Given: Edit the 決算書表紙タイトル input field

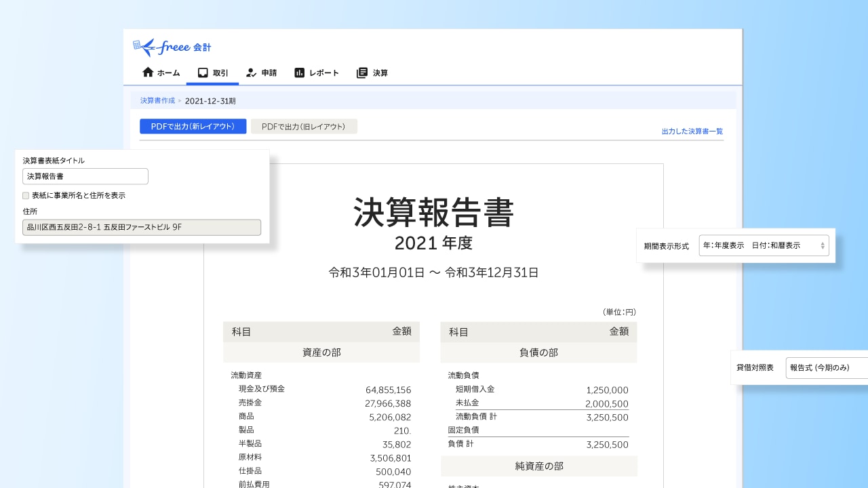Looking at the screenshot, I should tap(85, 176).
